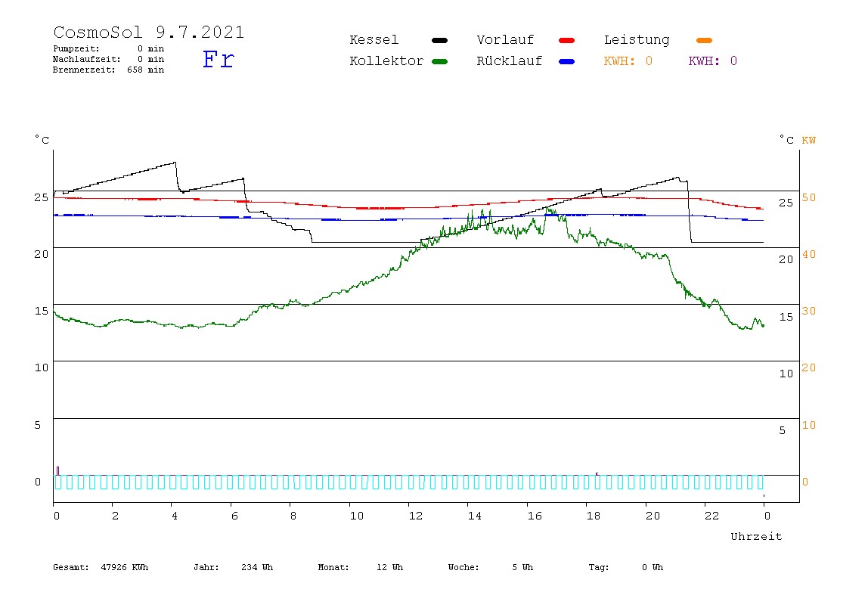868x614 pixels.
Task: Click the "Kessel" legend text
Action: 374,40
